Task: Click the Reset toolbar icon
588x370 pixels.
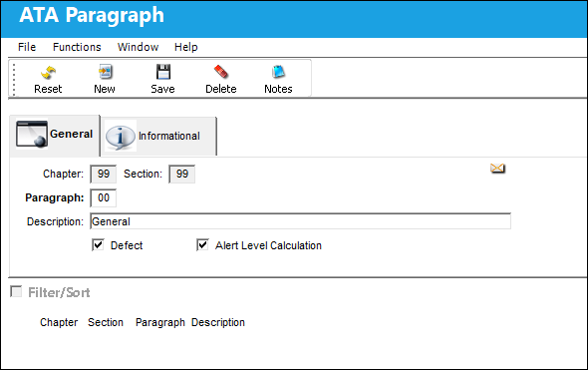Action: click(x=48, y=72)
